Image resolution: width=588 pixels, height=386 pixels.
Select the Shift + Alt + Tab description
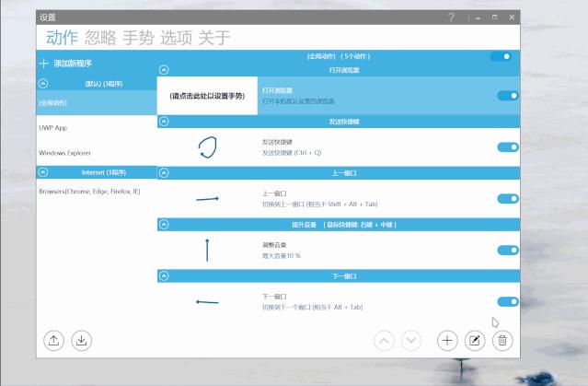pos(319,205)
